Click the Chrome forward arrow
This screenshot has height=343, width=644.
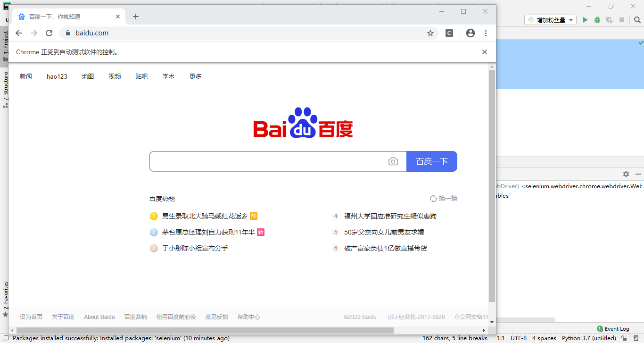[x=34, y=33]
